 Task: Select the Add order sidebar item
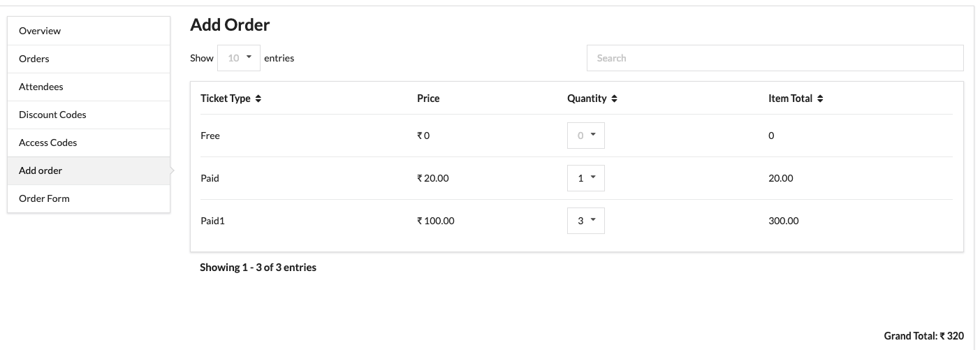41,170
